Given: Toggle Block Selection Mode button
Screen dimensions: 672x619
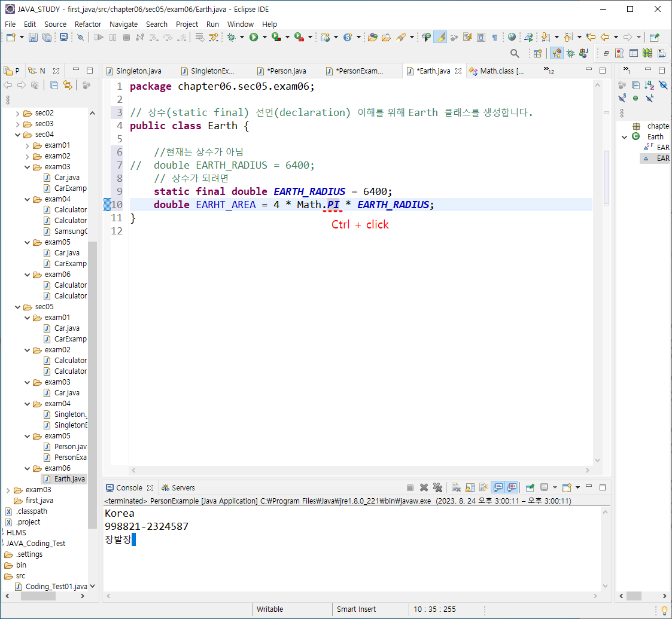Looking at the screenshot, I should click(x=481, y=38).
